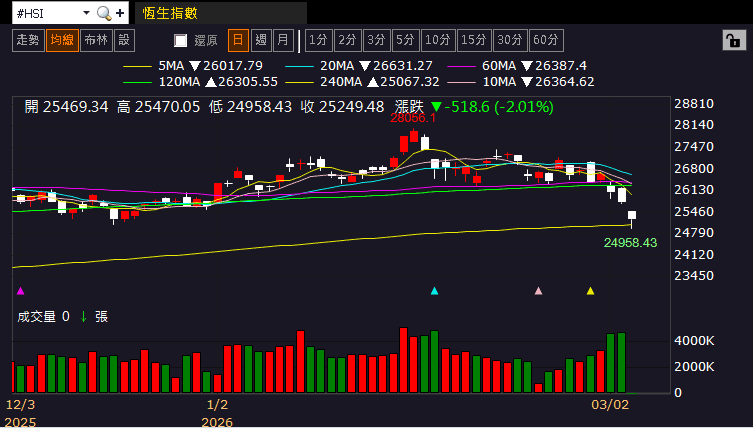Click the 5MA yellow legend line

coord(137,66)
